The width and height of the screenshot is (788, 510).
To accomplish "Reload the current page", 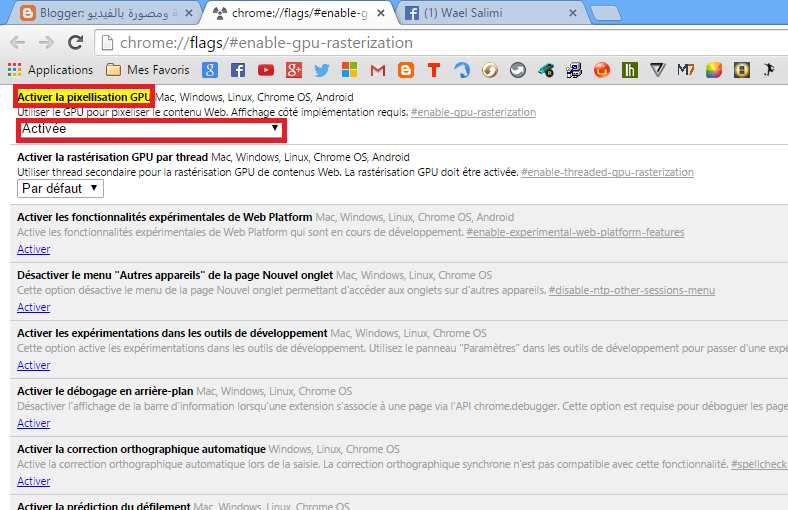I will [76, 43].
